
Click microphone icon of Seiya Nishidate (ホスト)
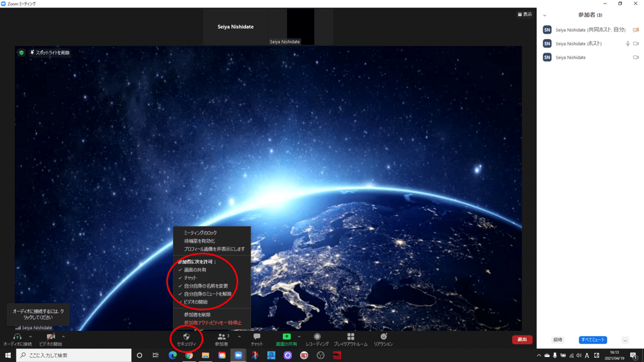coord(627,43)
